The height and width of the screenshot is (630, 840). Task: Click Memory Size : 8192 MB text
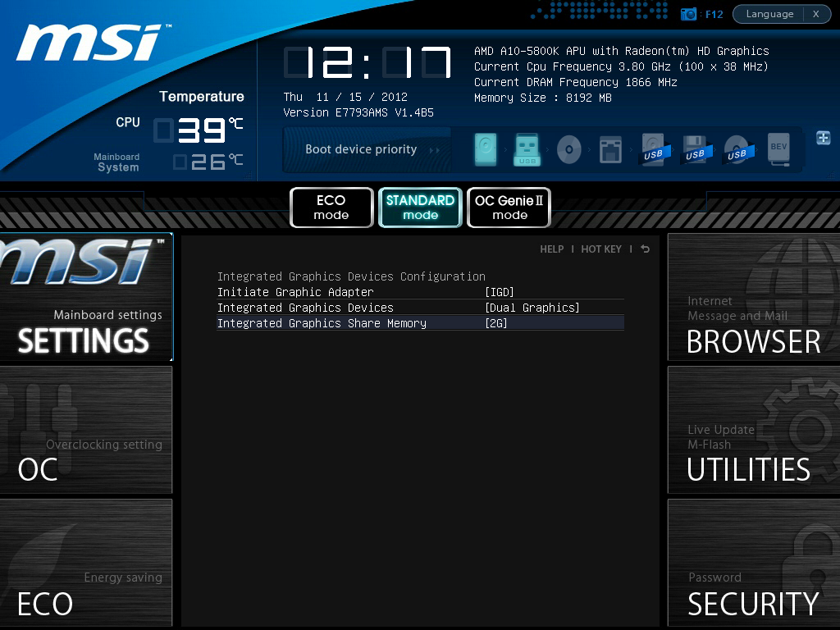pyautogui.click(x=543, y=98)
